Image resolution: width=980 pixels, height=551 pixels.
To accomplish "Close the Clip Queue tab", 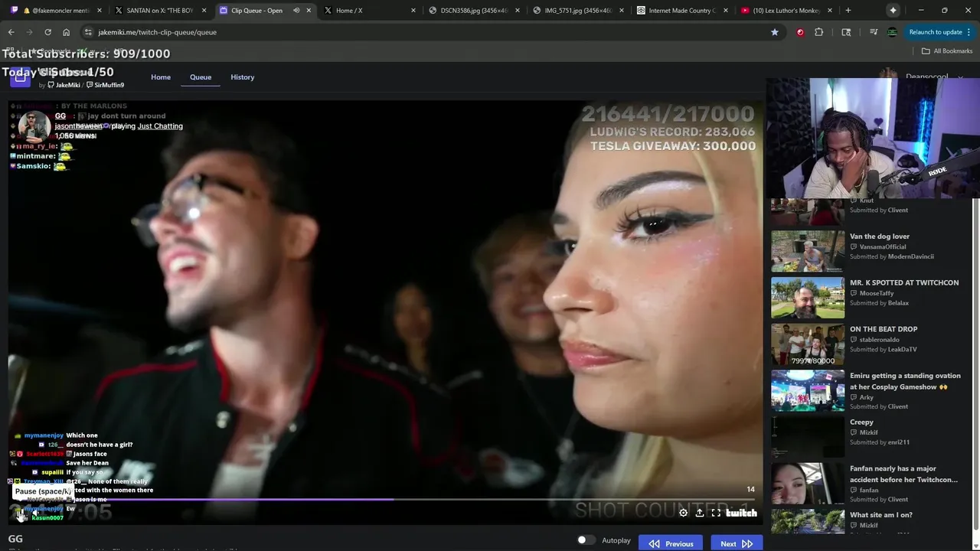I will 309,11.
